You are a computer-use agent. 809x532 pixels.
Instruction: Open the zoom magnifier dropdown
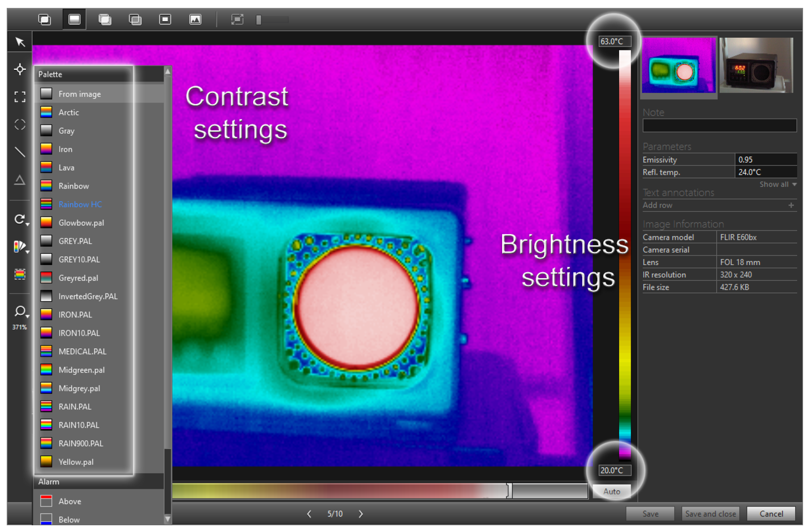27,316
